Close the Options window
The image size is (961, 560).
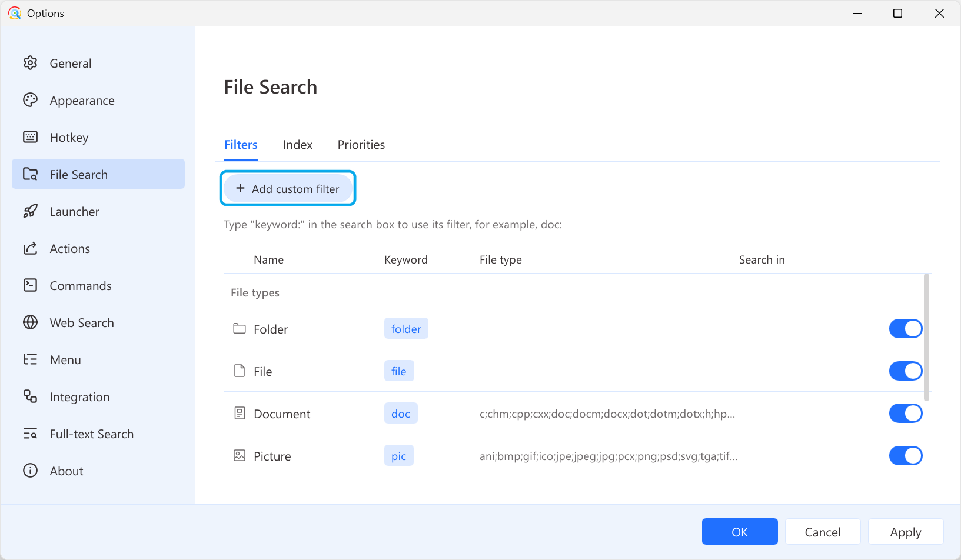[x=939, y=13]
